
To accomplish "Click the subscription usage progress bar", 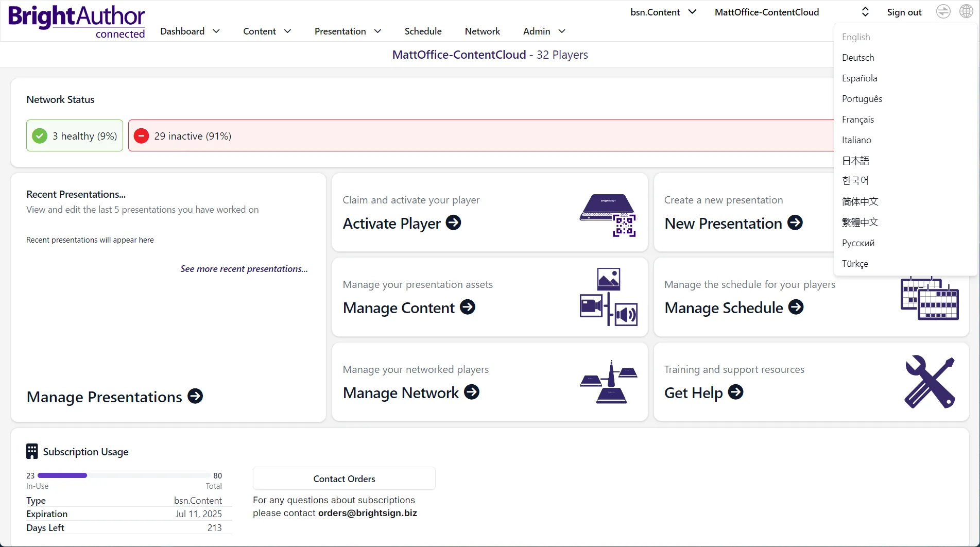I will 124,475.
